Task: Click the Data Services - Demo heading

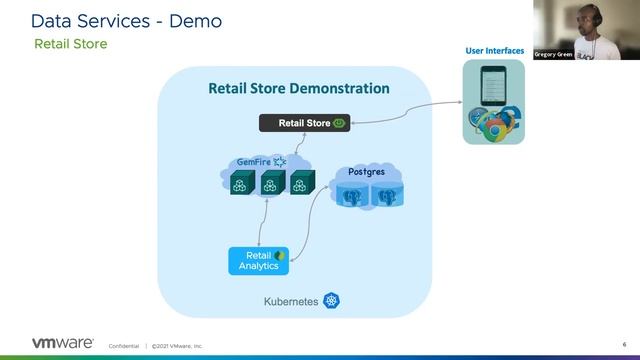Action: (127, 21)
